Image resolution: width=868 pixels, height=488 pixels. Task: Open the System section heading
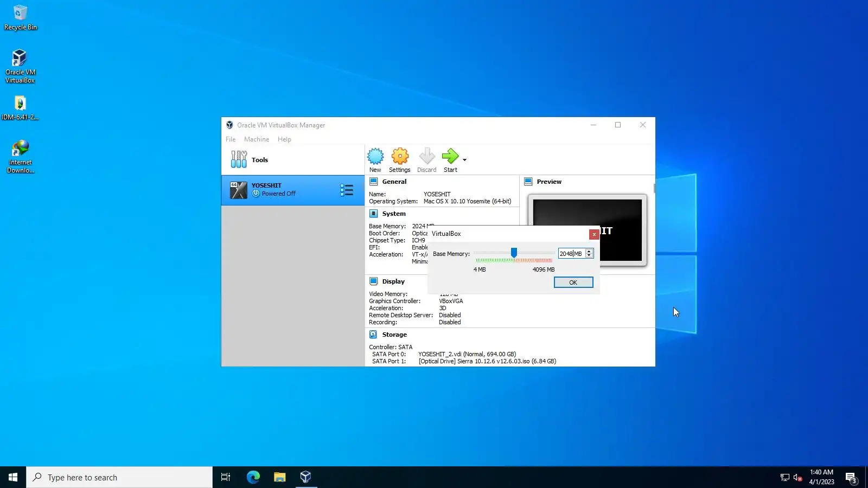(x=394, y=214)
